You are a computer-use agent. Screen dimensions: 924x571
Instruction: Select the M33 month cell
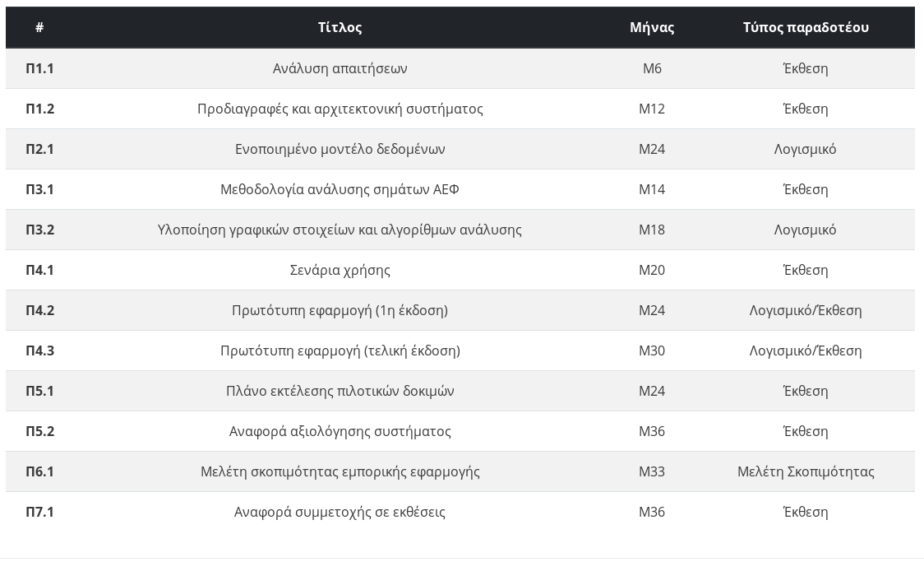[x=652, y=471]
